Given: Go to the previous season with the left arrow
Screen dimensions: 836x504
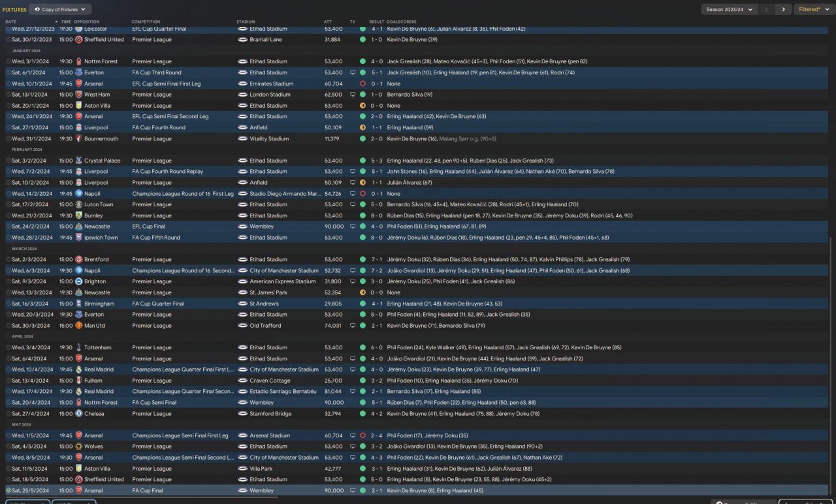Looking at the screenshot, I should (x=767, y=10).
